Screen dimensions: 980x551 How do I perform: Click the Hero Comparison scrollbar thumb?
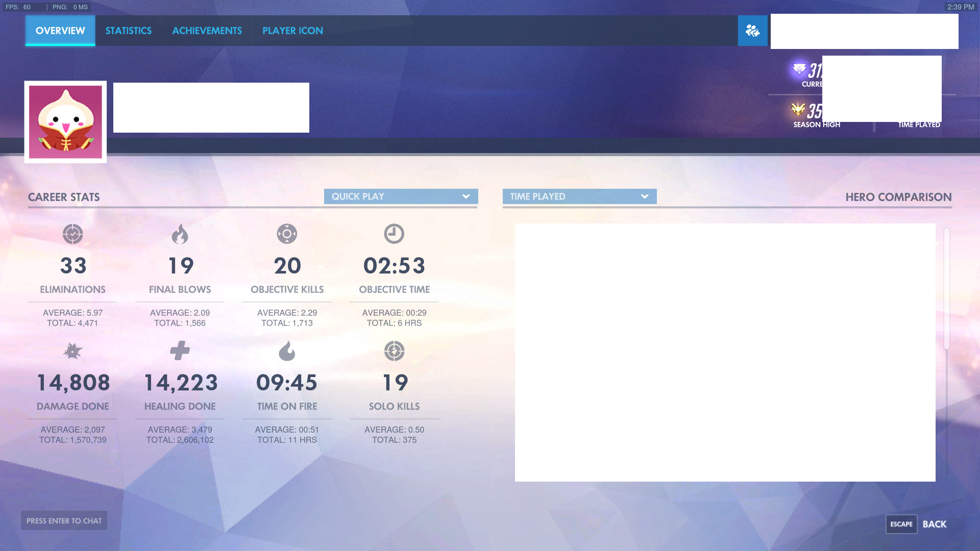point(947,289)
